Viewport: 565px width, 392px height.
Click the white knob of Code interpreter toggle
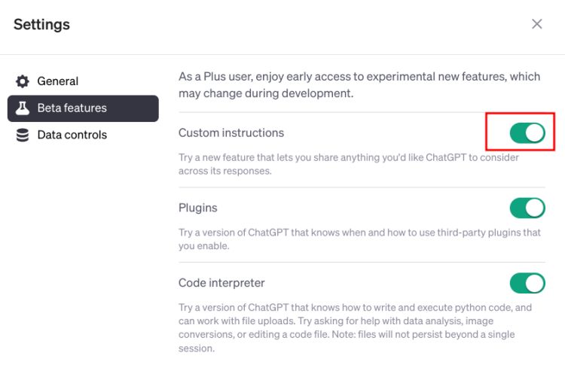point(534,283)
